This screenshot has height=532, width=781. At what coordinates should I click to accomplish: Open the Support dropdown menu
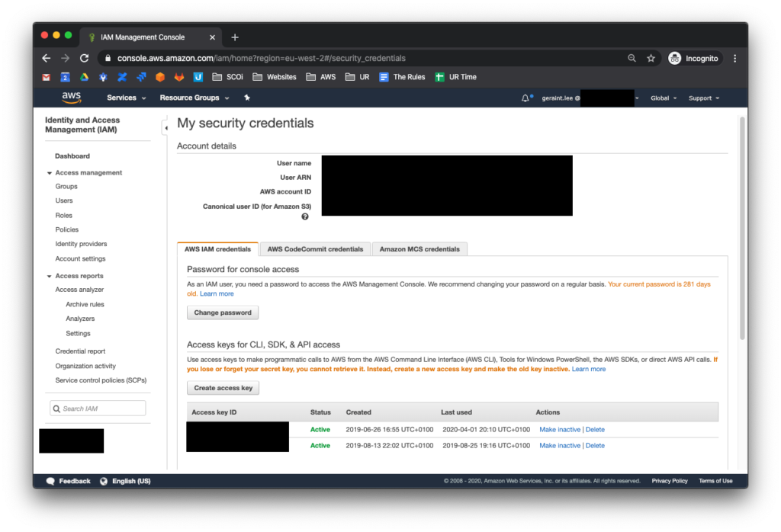point(704,98)
